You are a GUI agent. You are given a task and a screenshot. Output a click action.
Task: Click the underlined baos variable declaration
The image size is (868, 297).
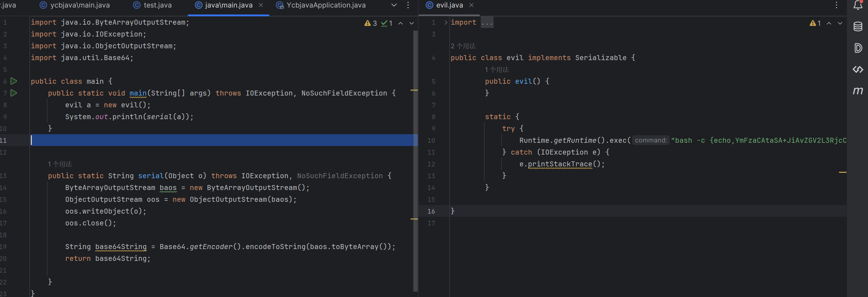coord(168,188)
